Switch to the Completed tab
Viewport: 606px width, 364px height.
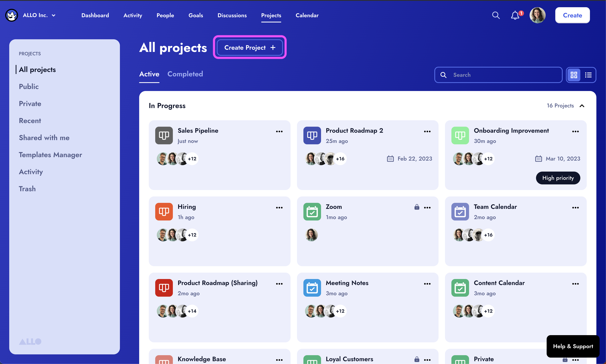point(185,74)
